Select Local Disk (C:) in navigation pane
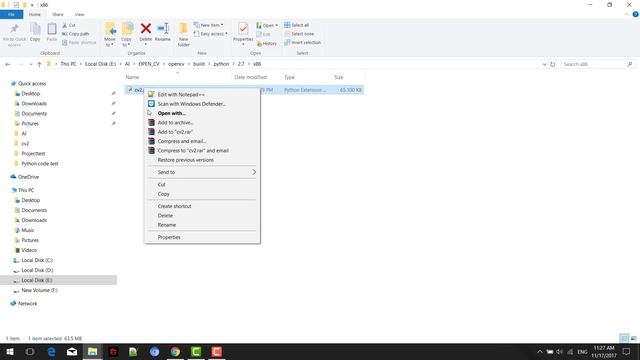 (x=37, y=260)
